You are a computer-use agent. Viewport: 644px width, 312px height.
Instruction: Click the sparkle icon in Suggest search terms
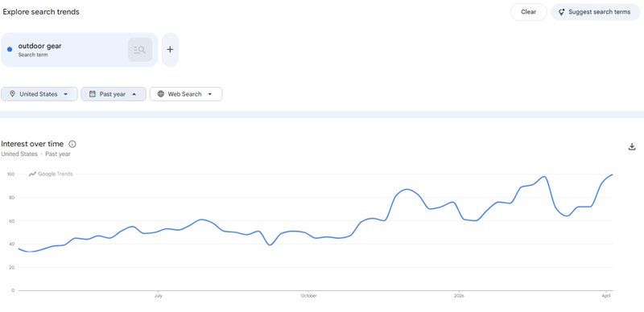[x=561, y=12]
